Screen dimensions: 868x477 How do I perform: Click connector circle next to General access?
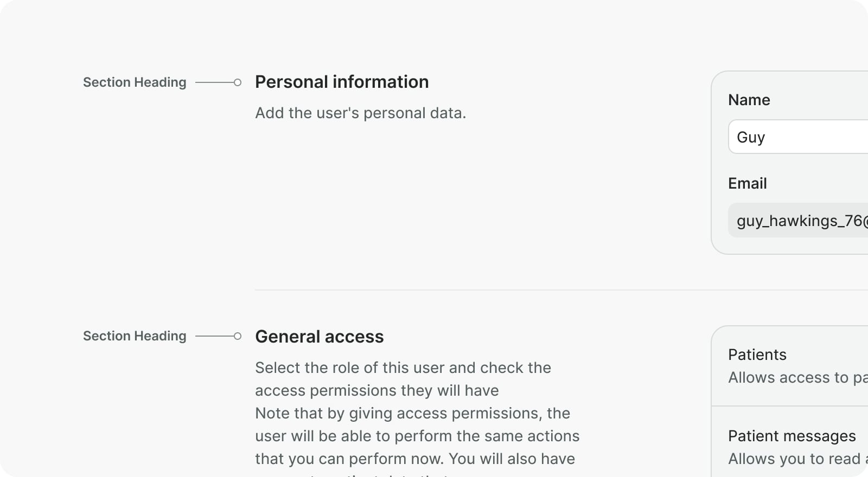tap(238, 336)
